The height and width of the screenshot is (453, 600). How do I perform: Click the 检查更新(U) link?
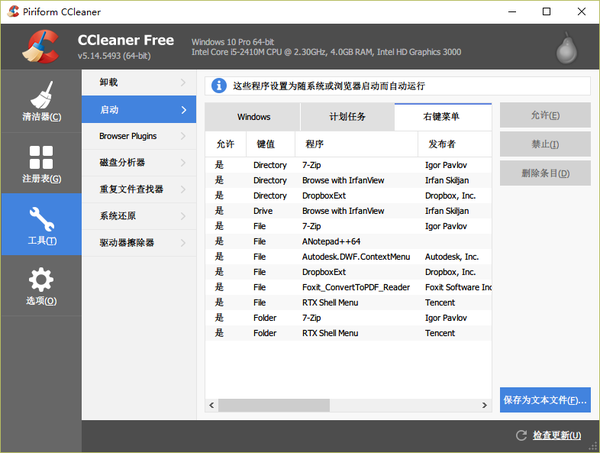tap(557, 435)
